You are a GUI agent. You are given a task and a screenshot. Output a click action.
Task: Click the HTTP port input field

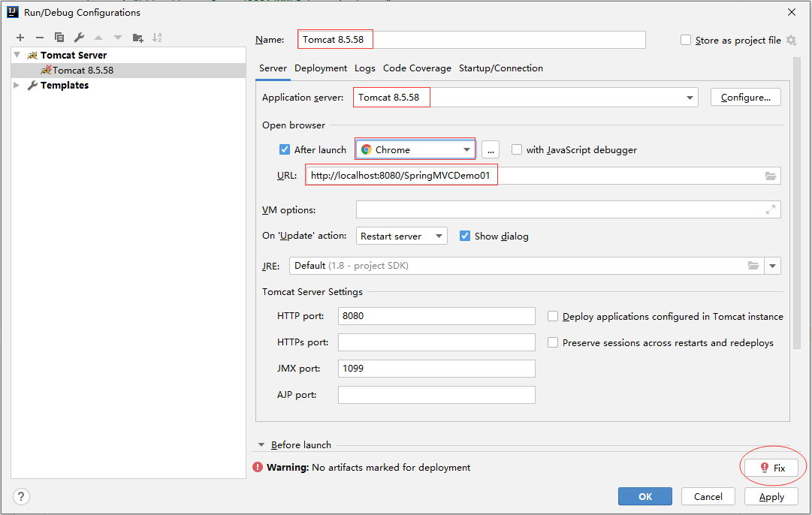point(436,316)
